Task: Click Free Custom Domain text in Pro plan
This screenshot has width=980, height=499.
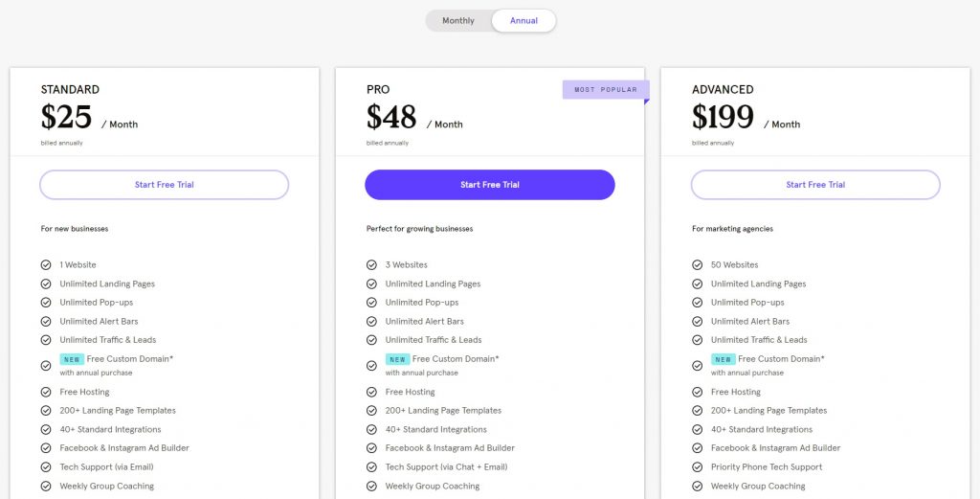Action: 456,359
